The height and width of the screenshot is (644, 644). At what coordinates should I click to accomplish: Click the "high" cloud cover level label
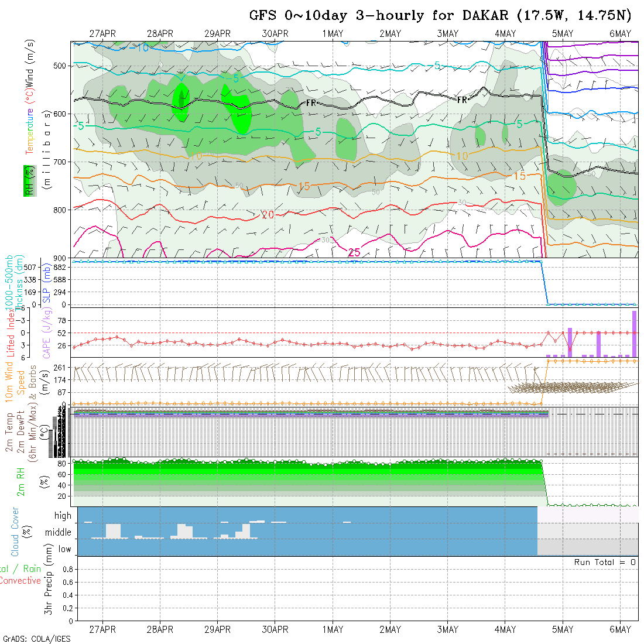(x=63, y=516)
